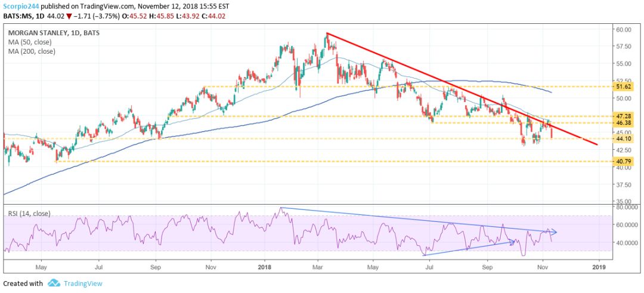Click the 35.00 price axis value

tap(625, 201)
